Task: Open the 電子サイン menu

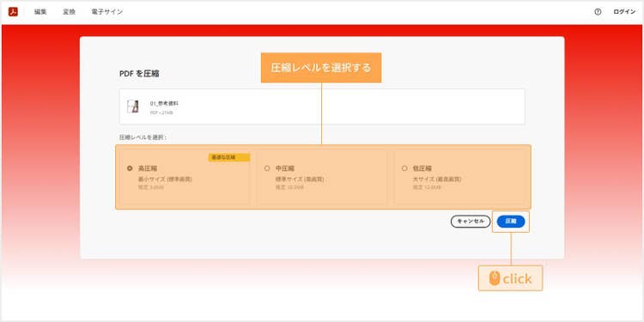Action: pyautogui.click(x=106, y=12)
